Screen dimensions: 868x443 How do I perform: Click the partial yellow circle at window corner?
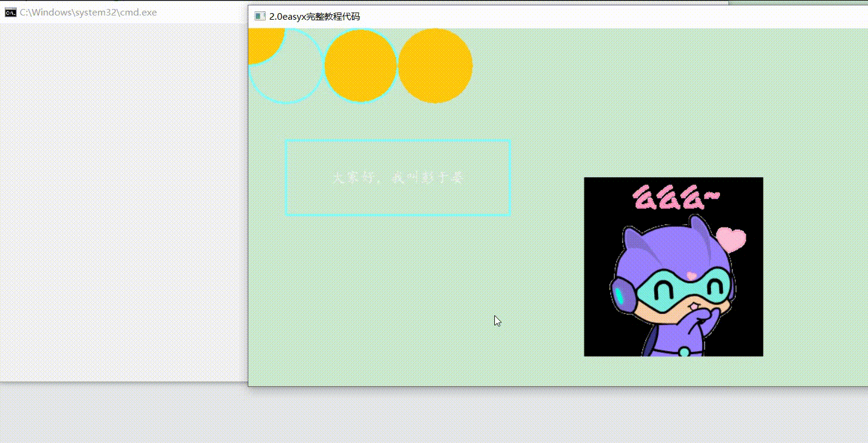click(x=266, y=46)
